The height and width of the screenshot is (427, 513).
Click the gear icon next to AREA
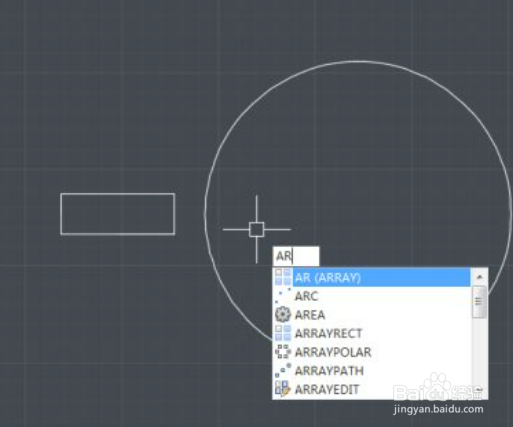tap(283, 315)
